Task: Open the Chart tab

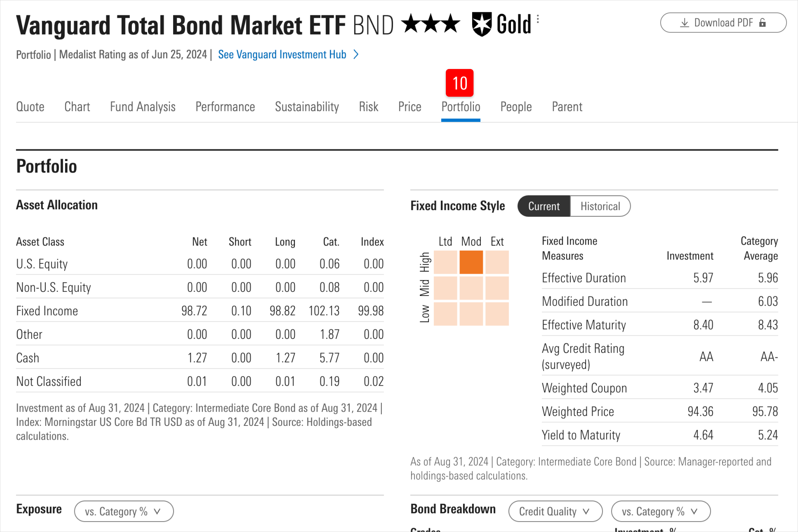Action: 77,106
